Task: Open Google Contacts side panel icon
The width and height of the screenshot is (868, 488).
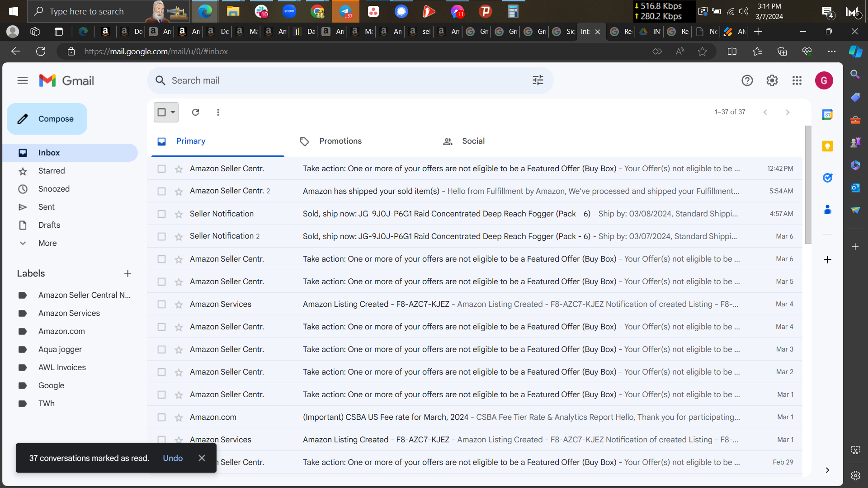Action: [x=827, y=209]
